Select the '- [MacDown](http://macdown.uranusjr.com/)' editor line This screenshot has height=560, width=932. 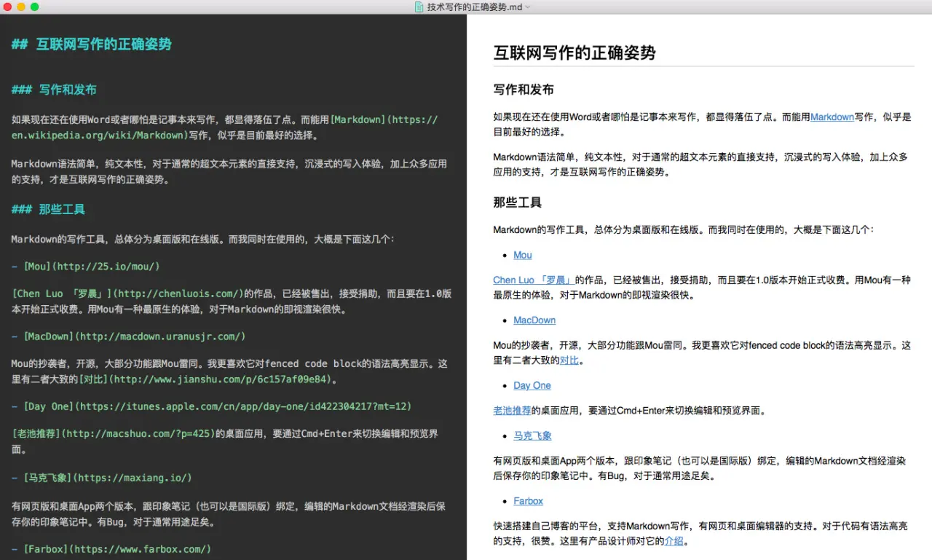pyautogui.click(x=128, y=336)
